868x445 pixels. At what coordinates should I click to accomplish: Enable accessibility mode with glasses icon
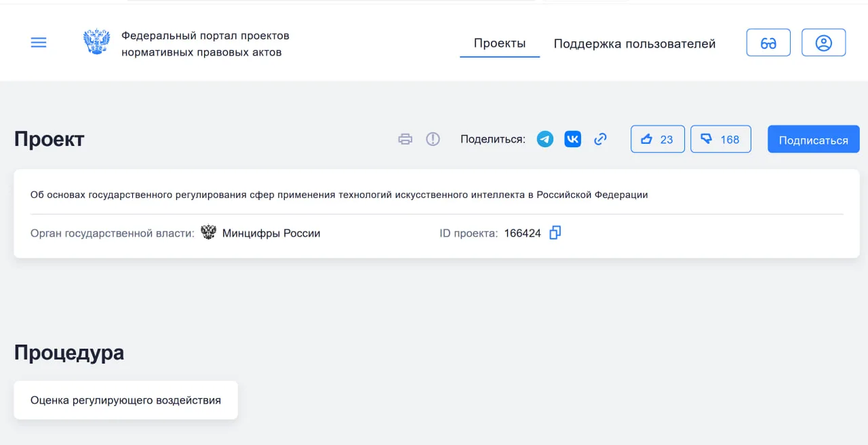tap(768, 43)
